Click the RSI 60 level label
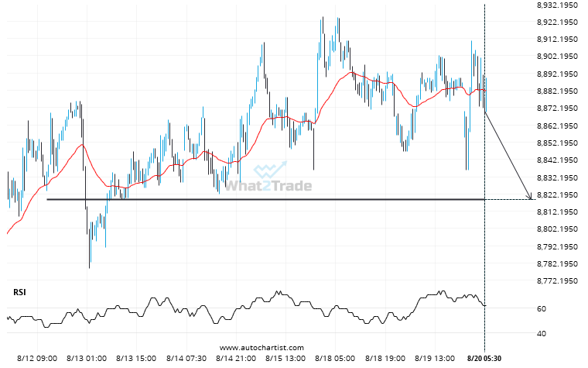This screenshot has height=368, width=588. (x=542, y=308)
